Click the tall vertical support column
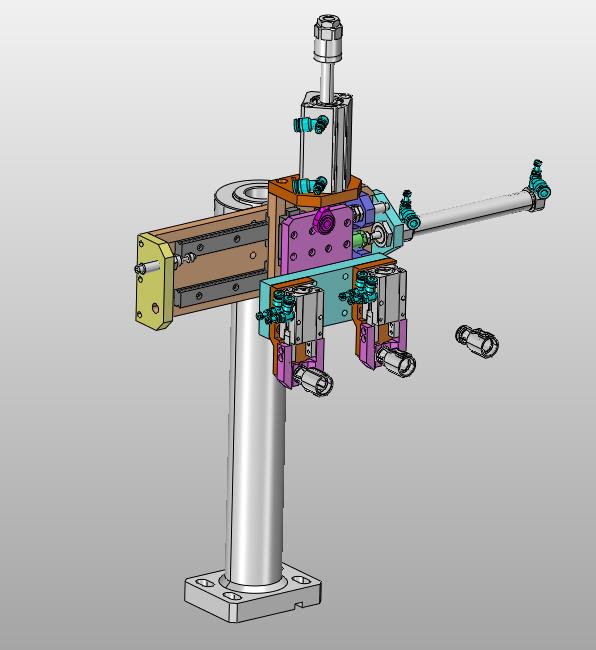 pyautogui.click(x=257, y=439)
